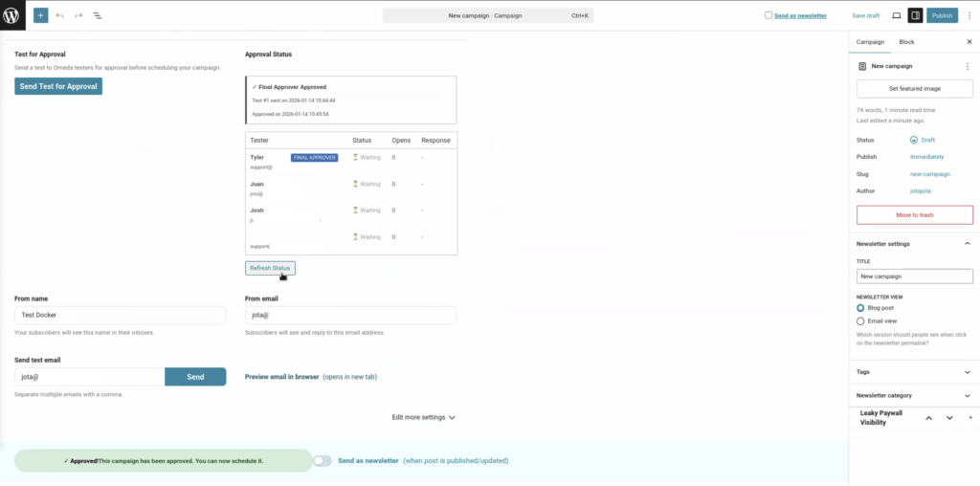
Task: Expand the Newsletter category panel
Action: (914, 395)
